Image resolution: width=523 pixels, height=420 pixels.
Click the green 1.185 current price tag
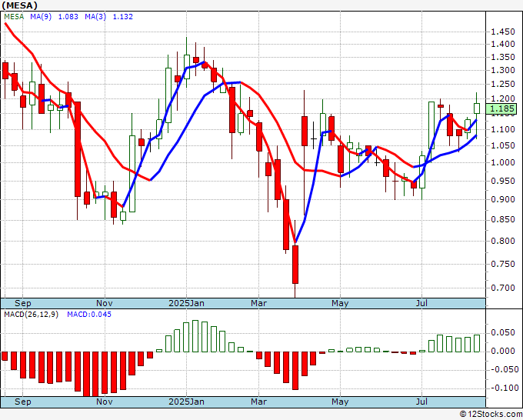(504, 109)
